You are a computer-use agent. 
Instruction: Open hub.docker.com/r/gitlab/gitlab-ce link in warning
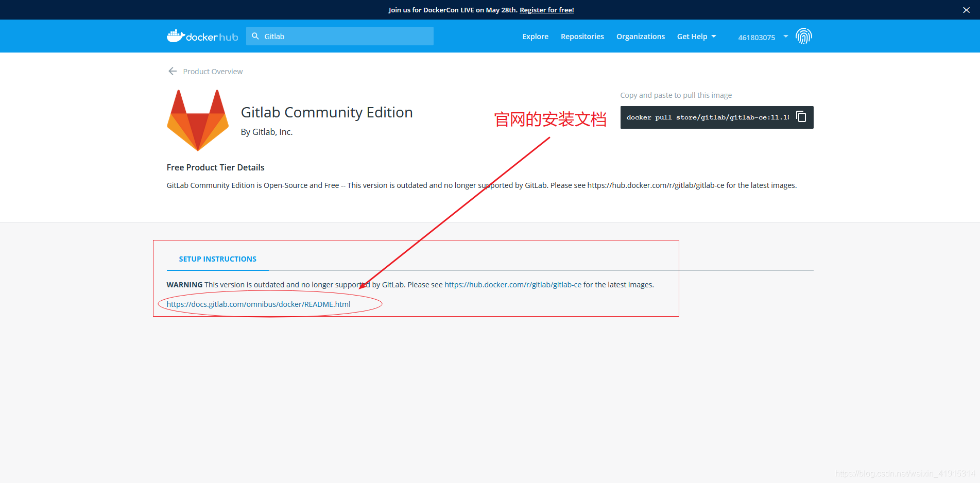click(x=513, y=285)
